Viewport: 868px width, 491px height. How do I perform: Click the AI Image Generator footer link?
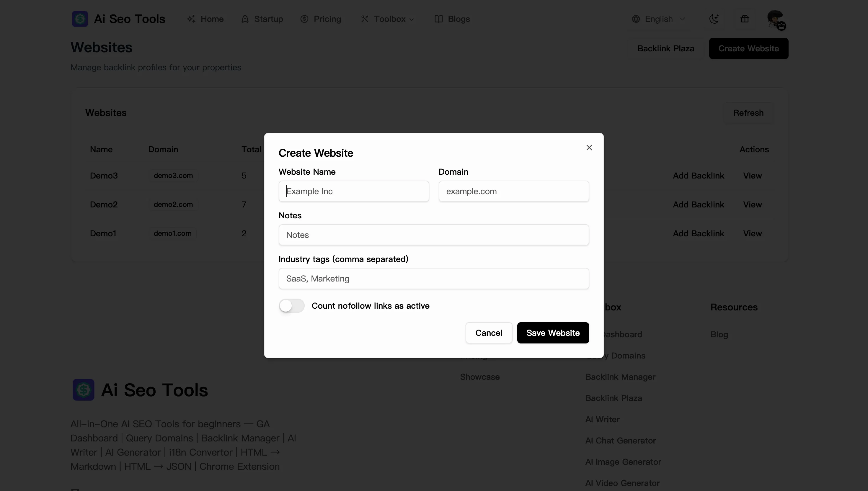pyautogui.click(x=623, y=462)
